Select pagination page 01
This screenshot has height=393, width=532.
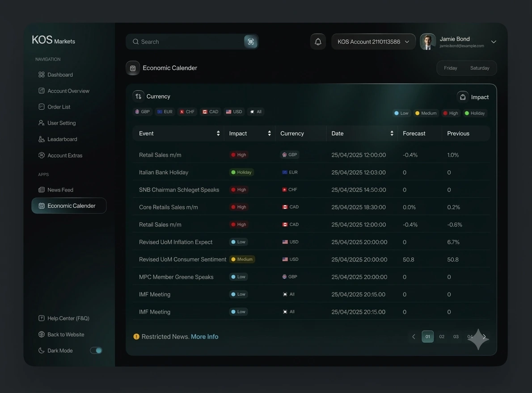pyautogui.click(x=427, y=337)
